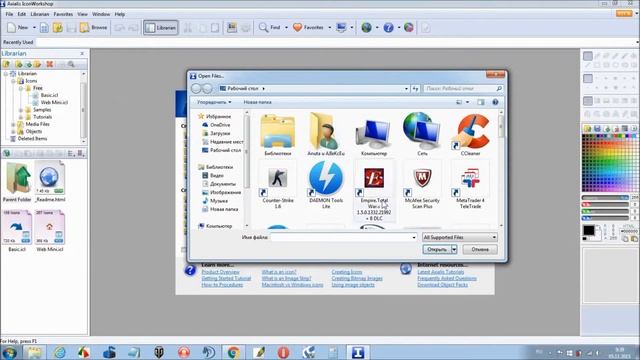Open the Window menu
640x360 pixels.
point(101,14)
